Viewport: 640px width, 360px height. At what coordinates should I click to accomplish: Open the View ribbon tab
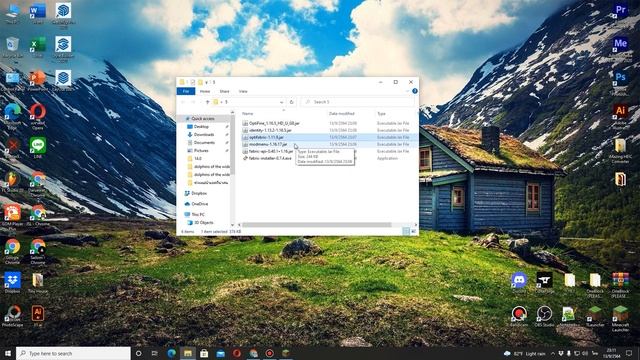(x=243, y=91)
